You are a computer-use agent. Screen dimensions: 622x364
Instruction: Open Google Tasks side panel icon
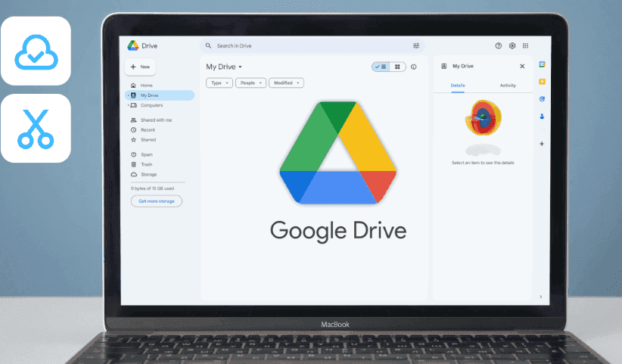(542, 99)
